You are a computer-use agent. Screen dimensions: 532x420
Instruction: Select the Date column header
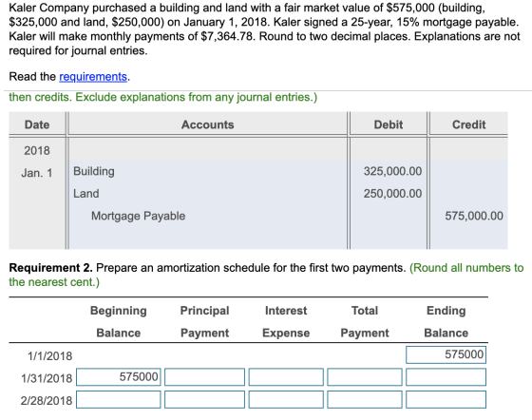(37, 124)
